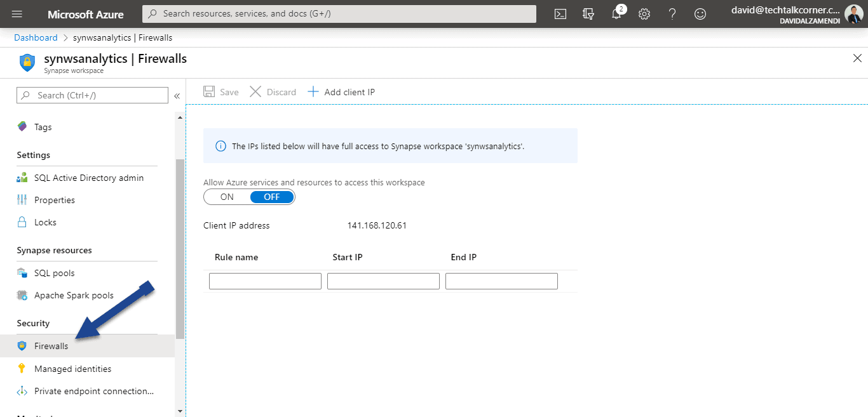Open the Azure portal hamburger menu
This screenshot has width=868, height=417.
[17, 14]
